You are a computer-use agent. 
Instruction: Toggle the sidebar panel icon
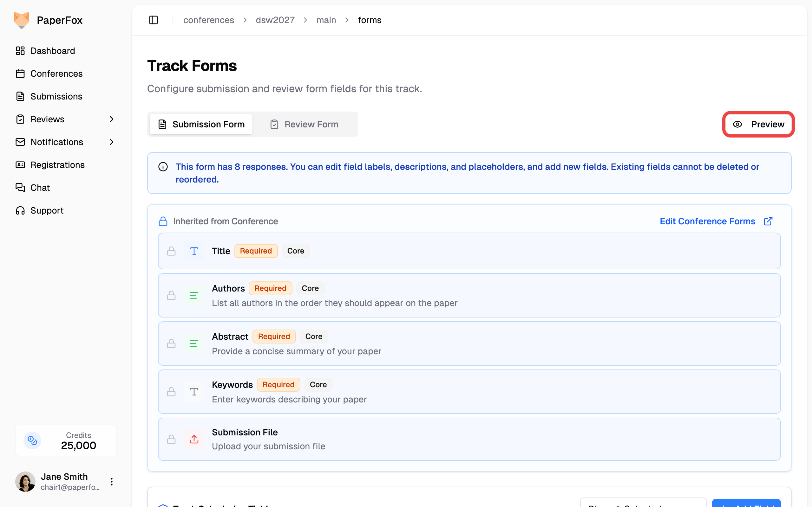(x=153, y=20)
